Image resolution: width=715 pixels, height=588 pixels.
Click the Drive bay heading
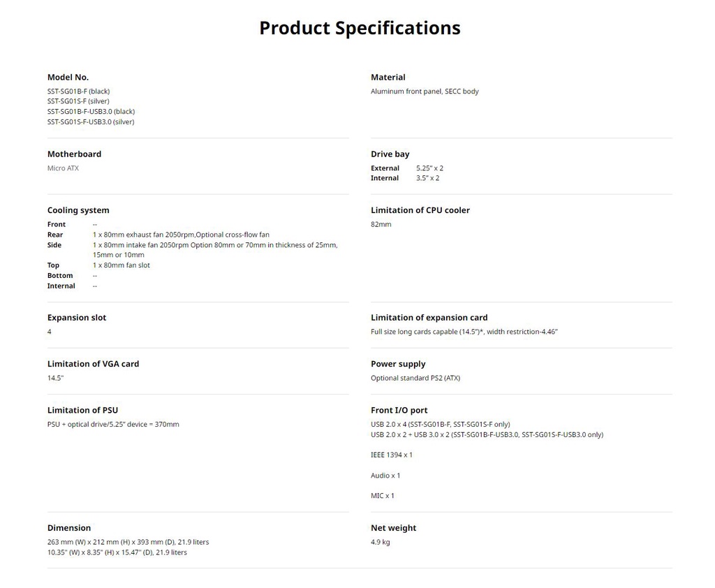[x=390, y=154]
